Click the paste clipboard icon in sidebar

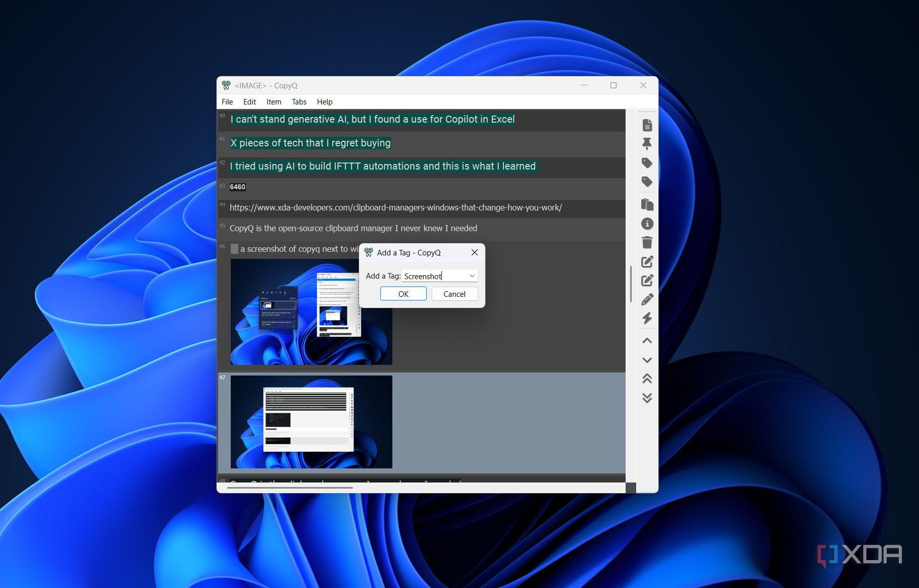[647, 204]
